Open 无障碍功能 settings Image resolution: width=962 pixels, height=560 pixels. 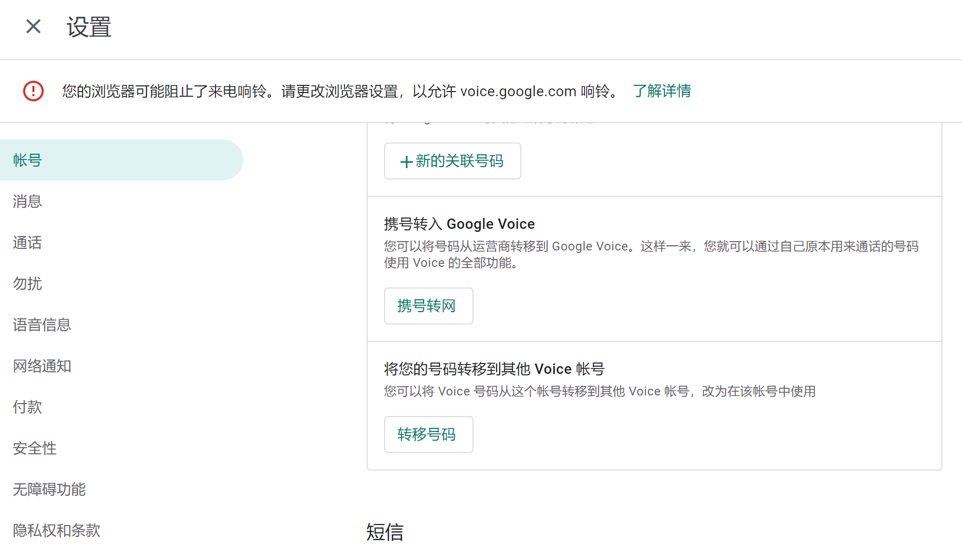[x=49, y=489]
